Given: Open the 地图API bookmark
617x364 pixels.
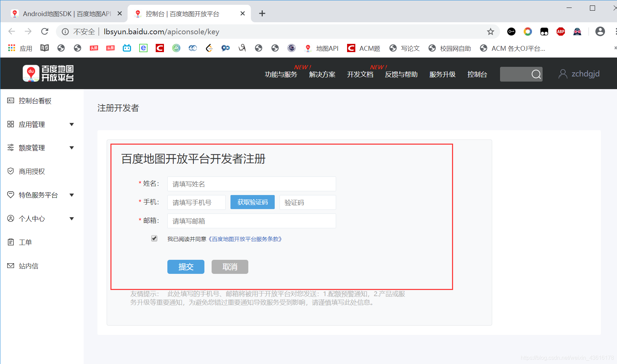Looking at the screenshot, I should [327, 48].
